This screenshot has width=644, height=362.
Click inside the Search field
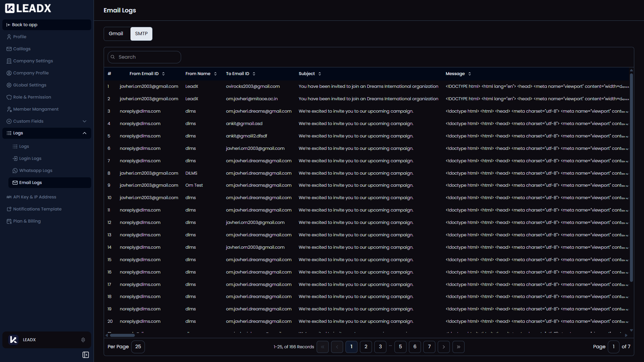(144, 57)
